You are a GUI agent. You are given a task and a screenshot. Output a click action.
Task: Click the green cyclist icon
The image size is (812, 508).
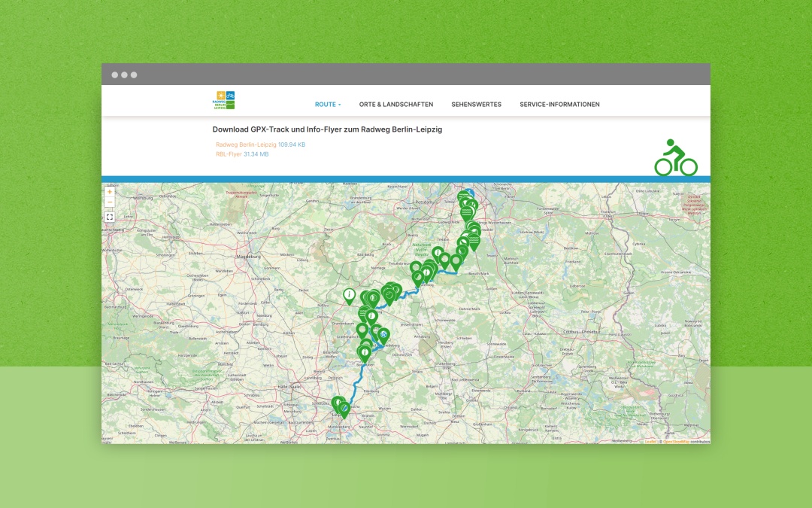[x=676, y=157]
